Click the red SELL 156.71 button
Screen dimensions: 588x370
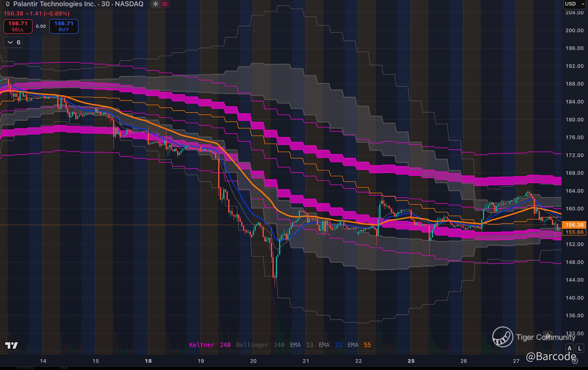(18, 26)
